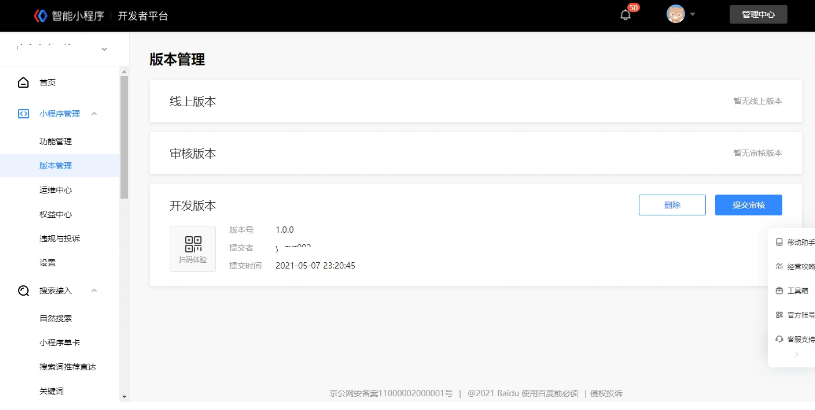815x410 pixels.
Task: Open 自然搜索 in the sidebar
Action: click(56, 319)
